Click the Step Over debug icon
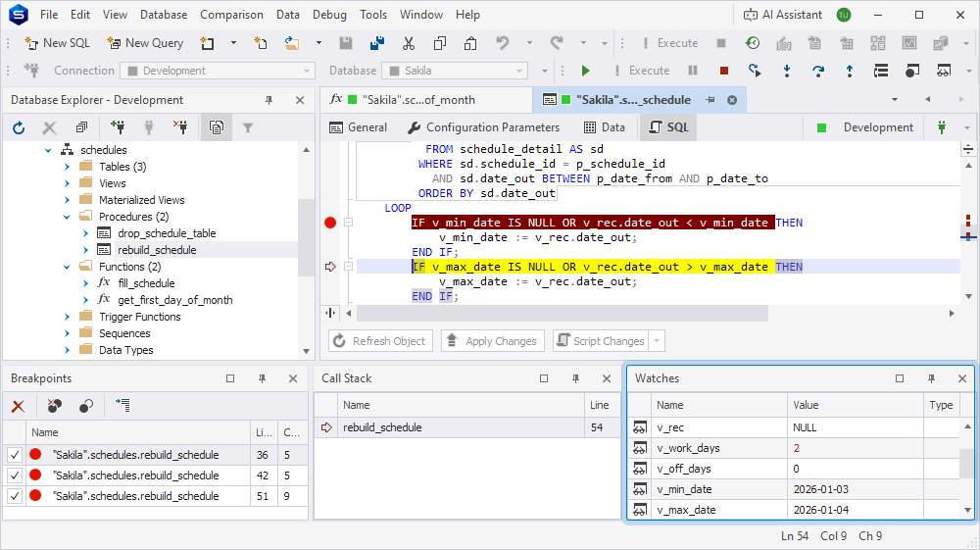This screenshot has width=980, height=550. tap(818, 71)
